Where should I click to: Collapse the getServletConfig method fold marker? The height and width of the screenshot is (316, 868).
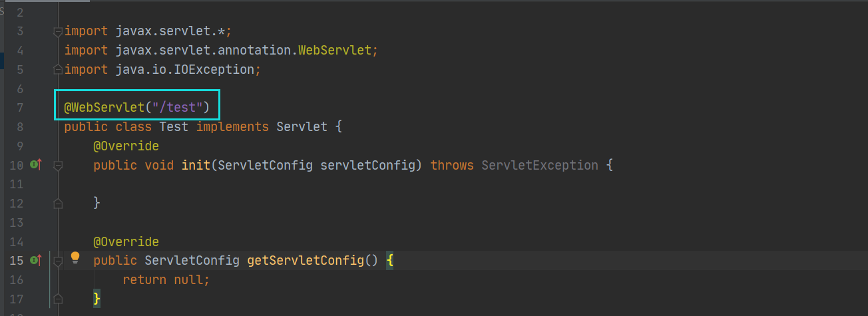[x=58, y=261]
